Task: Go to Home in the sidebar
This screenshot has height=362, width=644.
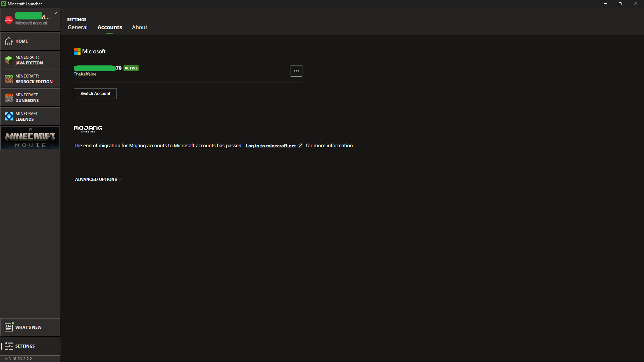Action: click(x=21, y=41)
